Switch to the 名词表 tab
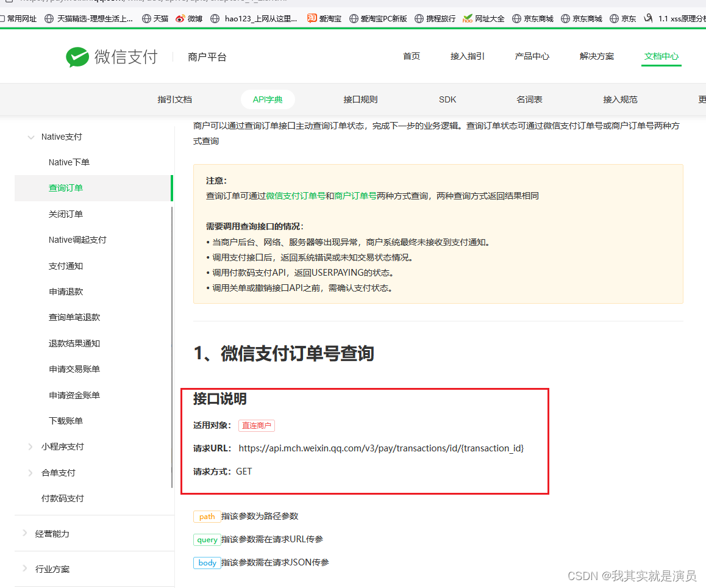 pyautogui.click(x=529, y=99)
